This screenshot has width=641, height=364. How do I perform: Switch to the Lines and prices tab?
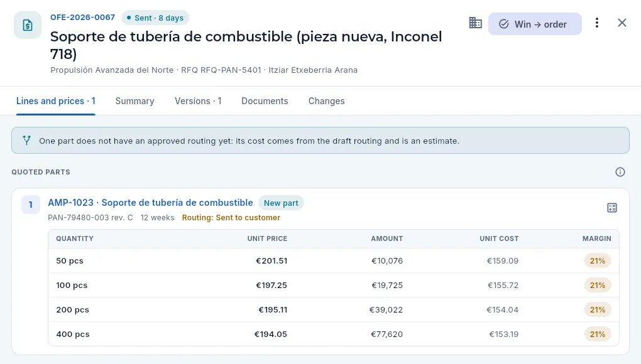pyautogui.click(x=55, y=101)
